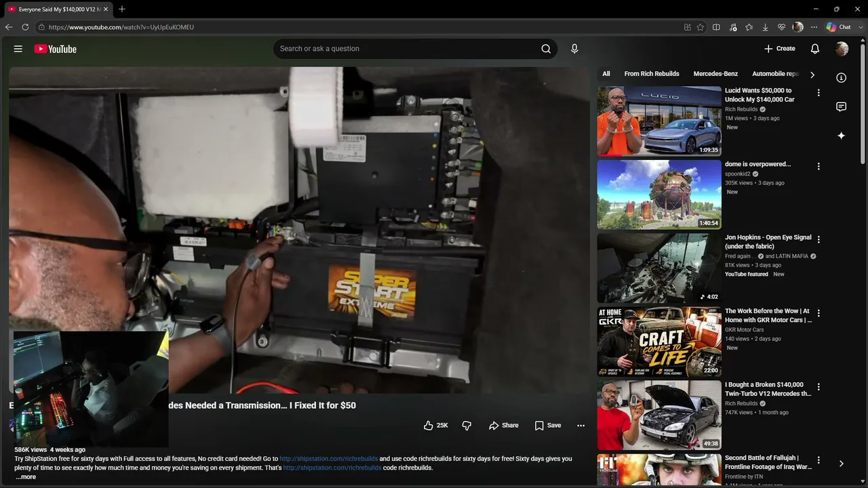Screen dimensions: 868x488
Task: Open the first shipstation.com/richrebuilds link
Action: pos(329,459)
